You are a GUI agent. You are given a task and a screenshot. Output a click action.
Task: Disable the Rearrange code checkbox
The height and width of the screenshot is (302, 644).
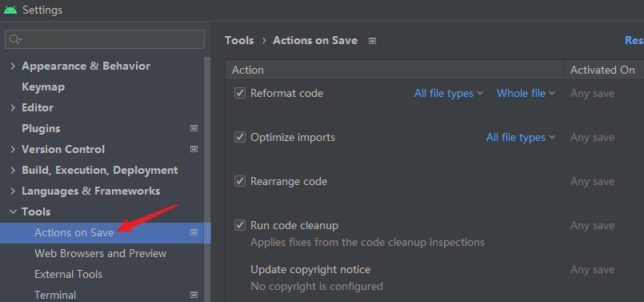(x=240, y=181)
